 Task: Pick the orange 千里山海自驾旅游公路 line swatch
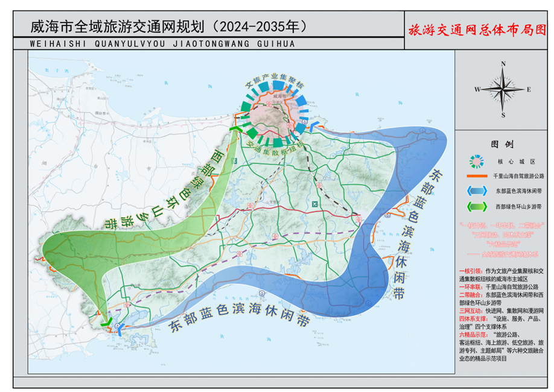[477, 176]
